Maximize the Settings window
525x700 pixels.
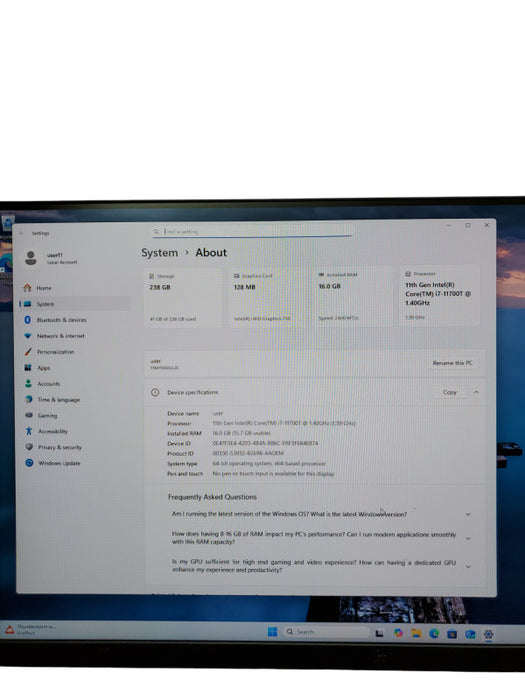[x=468, y=225]
